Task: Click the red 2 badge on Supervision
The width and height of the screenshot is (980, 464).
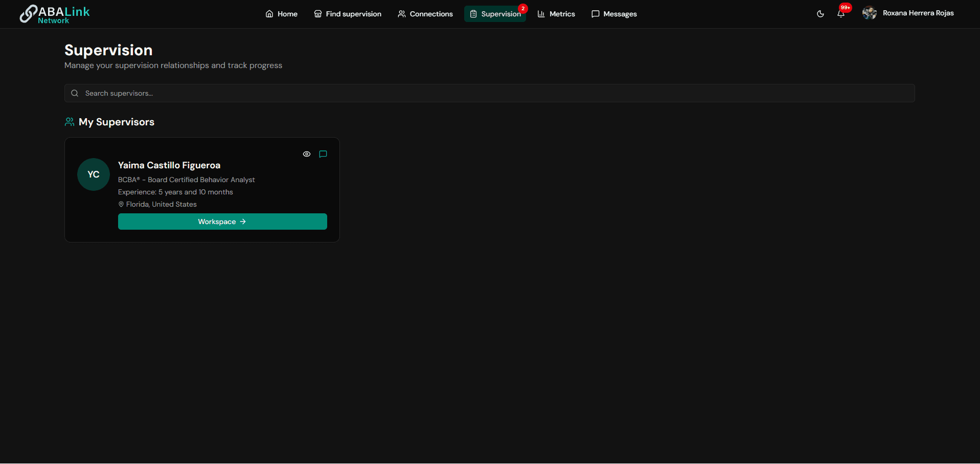Action: pos(523,9)
